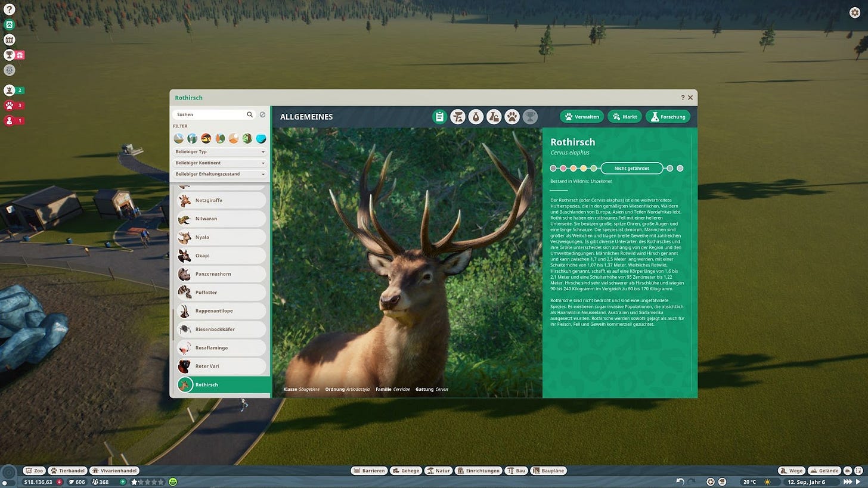This screenshot has width=868, height=488.
Task: Toggle the grey eye visibility icon
Action: click(x=9, y=70)
